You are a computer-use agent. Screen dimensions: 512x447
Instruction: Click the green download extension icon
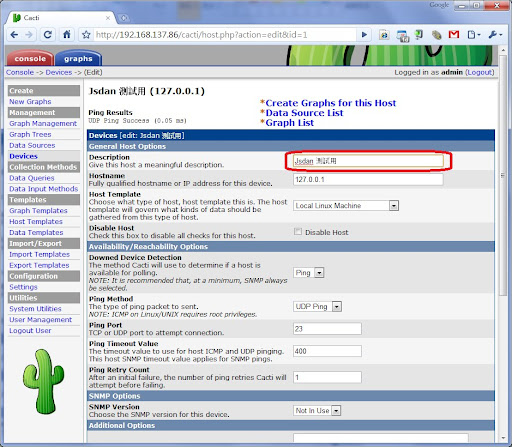click(x=419, y=34)
